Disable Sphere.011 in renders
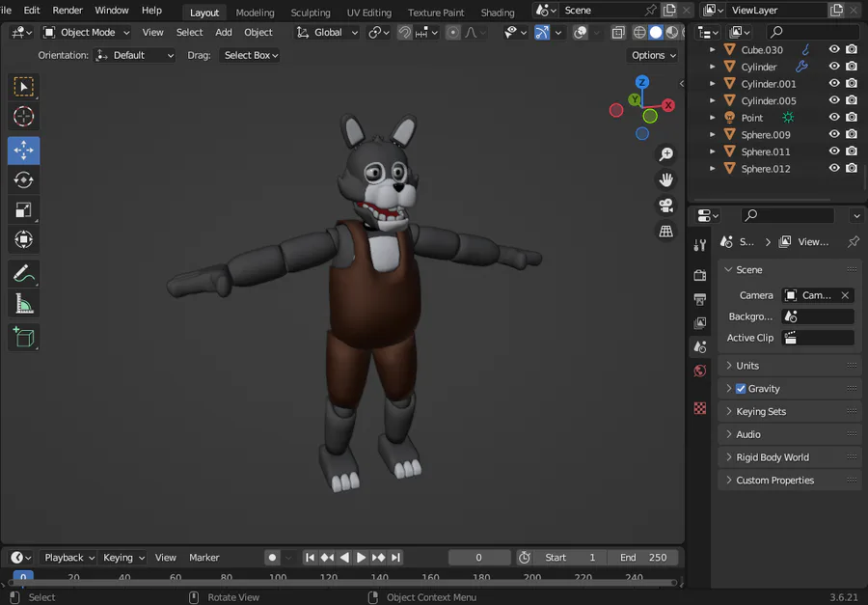Screen dimensions: 868x605 pyautogui.click(x=852, y=151)
